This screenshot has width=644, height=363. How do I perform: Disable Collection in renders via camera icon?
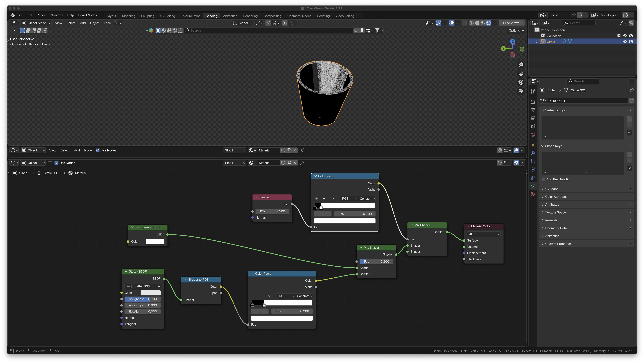[631, 36]
